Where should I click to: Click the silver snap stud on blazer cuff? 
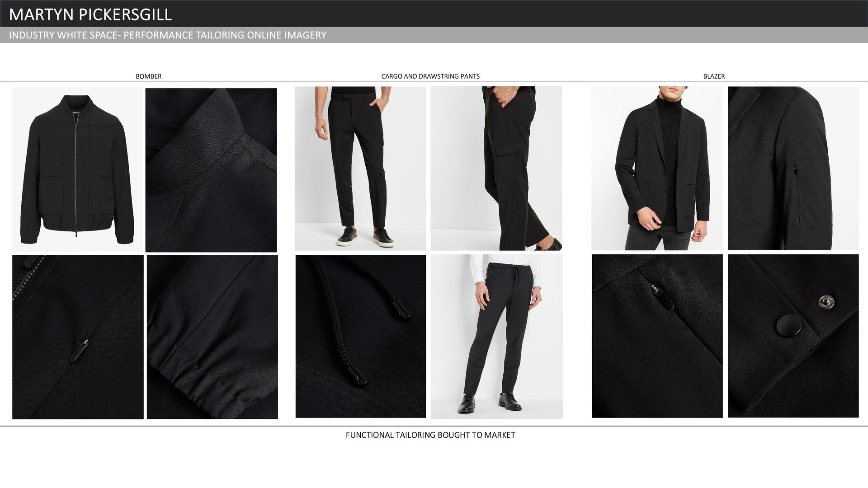pos(826,301)
